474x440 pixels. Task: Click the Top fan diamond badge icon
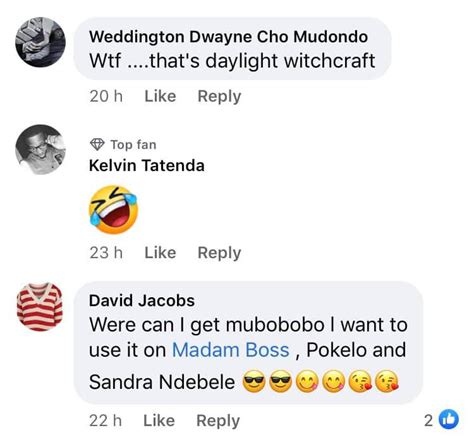(x=97, y=144)
